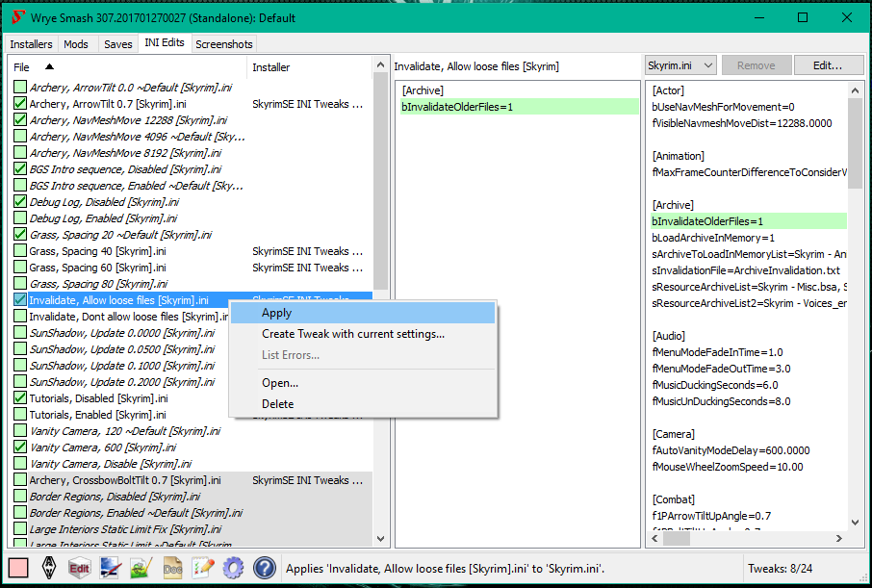
Task: Click the green picture with pencil icon
Action: [x=141, y=567]
